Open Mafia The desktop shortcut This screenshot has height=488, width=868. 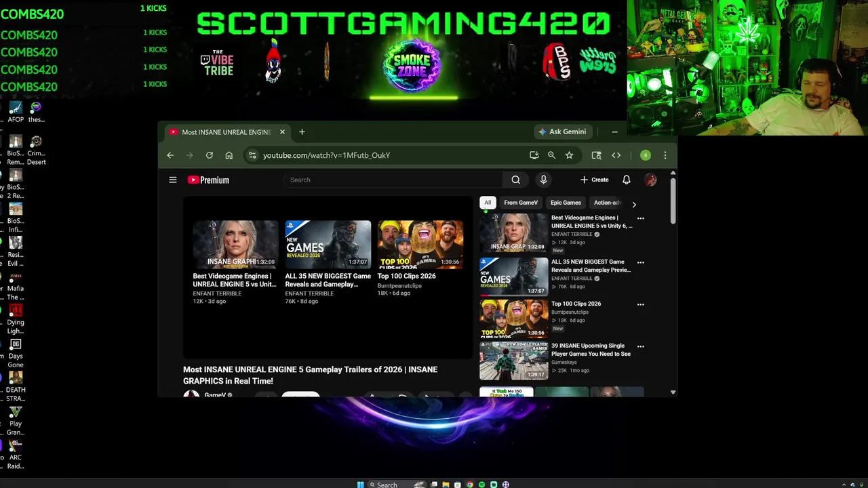[x=16, y=286]
